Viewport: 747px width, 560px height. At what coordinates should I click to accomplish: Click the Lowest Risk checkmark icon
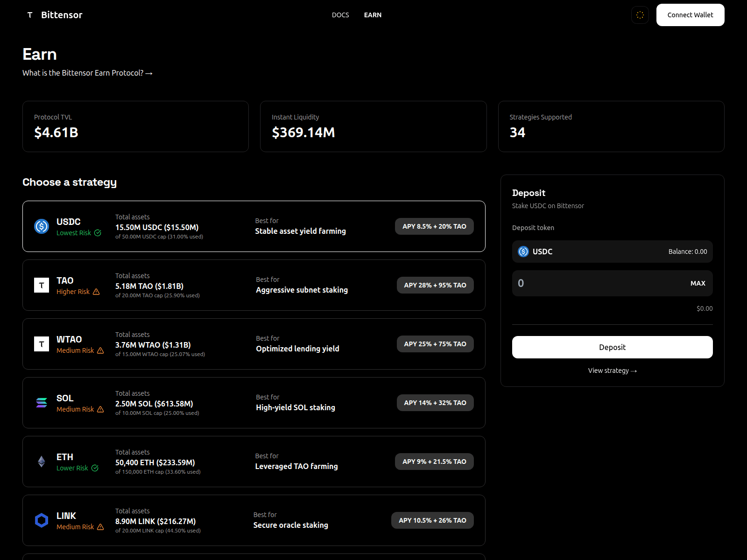tap(98, 233)
